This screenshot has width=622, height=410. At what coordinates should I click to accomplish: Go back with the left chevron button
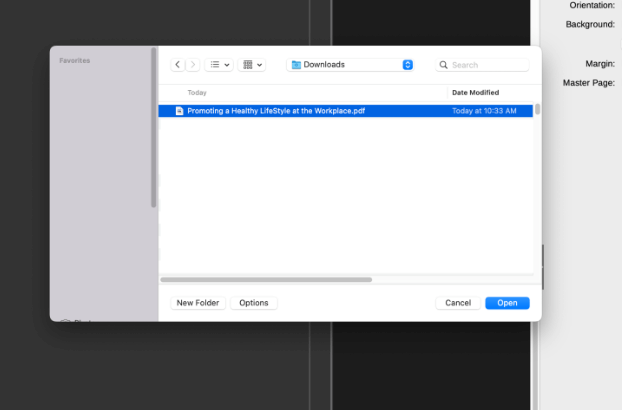178,65
